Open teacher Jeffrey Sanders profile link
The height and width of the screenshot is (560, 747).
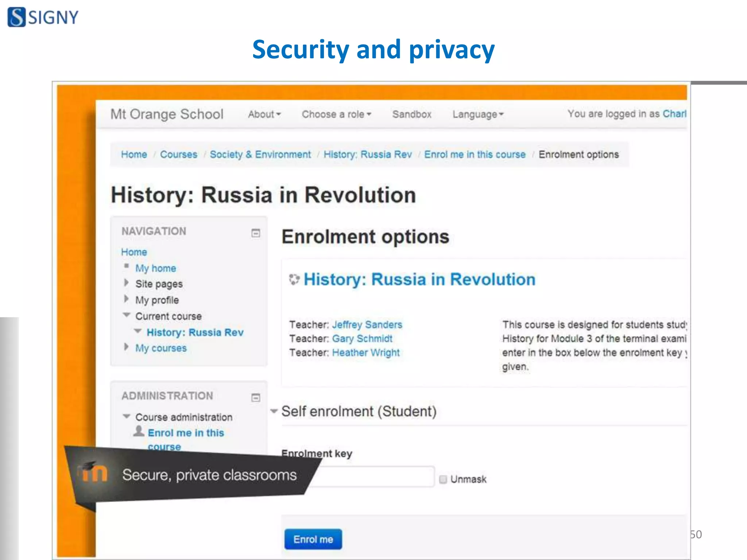pyautogui.click(x=367, y=325)
